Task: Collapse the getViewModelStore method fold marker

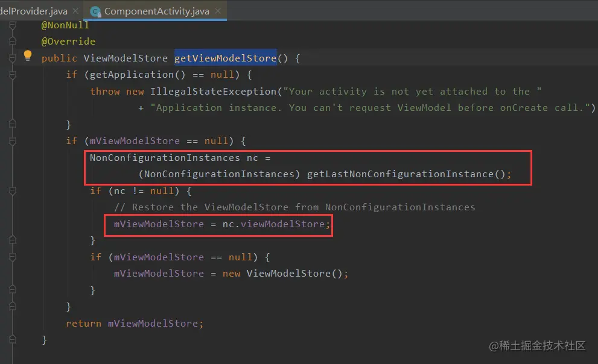Action: coord(12,58)
